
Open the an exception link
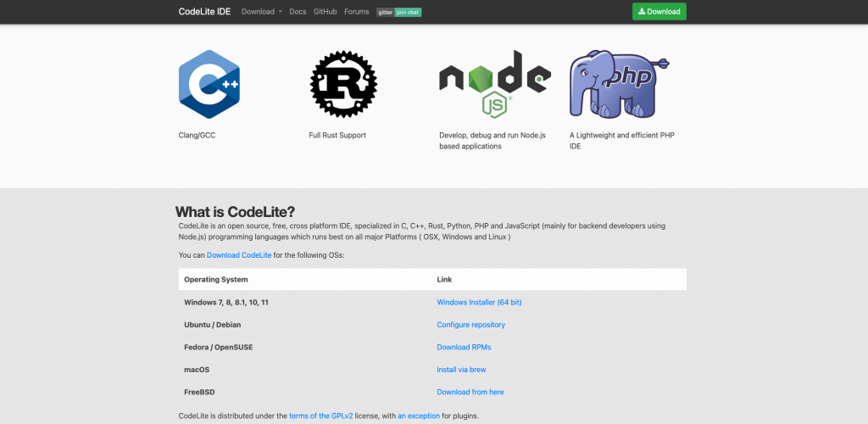pyautogui.click(x=419, y=416)
